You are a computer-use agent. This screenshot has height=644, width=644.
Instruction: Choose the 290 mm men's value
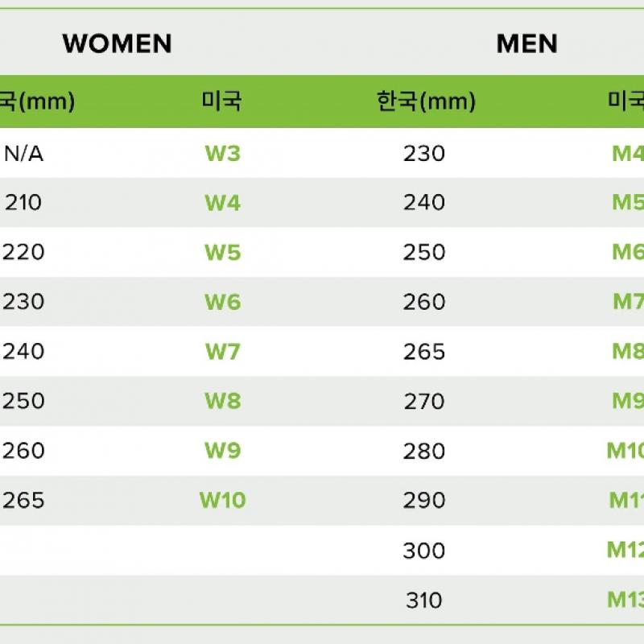[424, 501]
